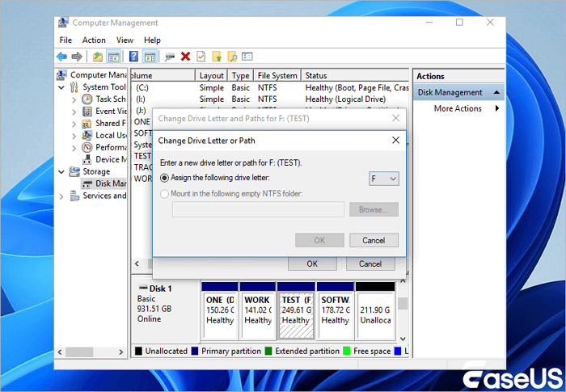Select Assign the following drive letter radio
Viewport: 566px width, 392px height.
point(164,178)
